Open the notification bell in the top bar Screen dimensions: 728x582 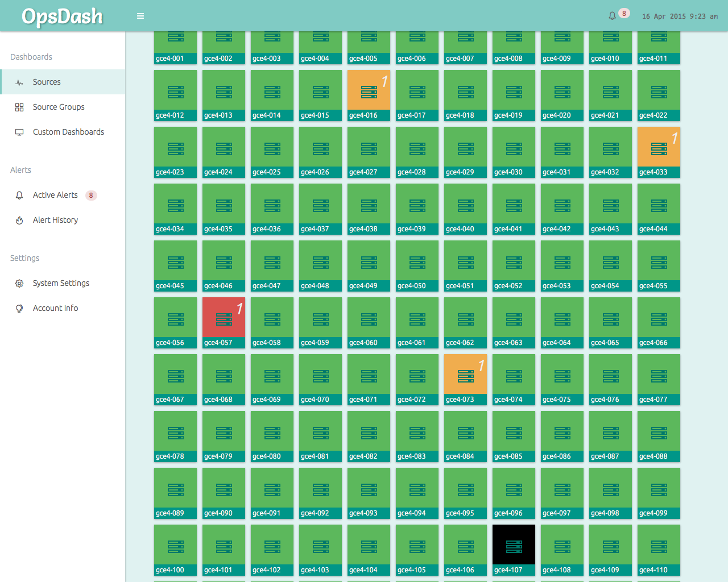click(x=613, y=15)
